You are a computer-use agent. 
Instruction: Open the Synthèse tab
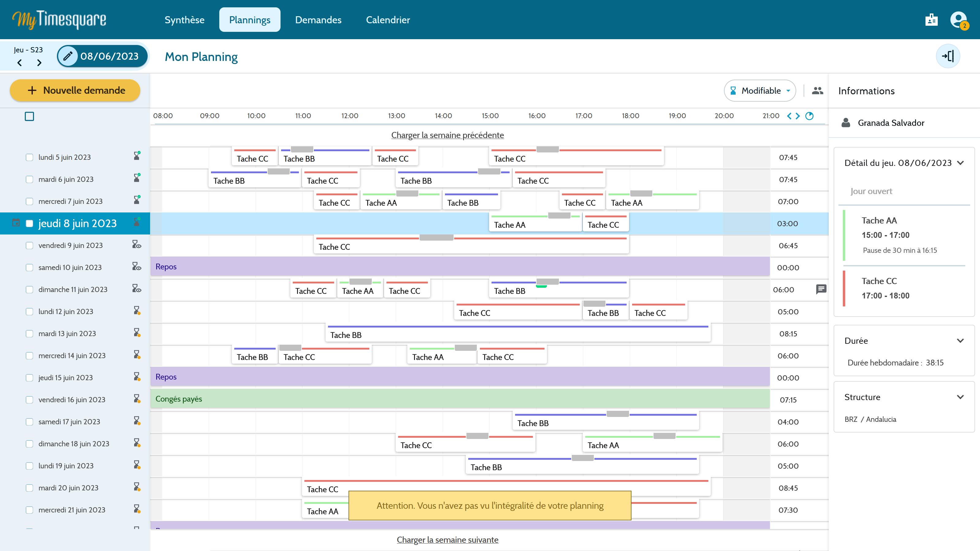click(x=184, y=20)
